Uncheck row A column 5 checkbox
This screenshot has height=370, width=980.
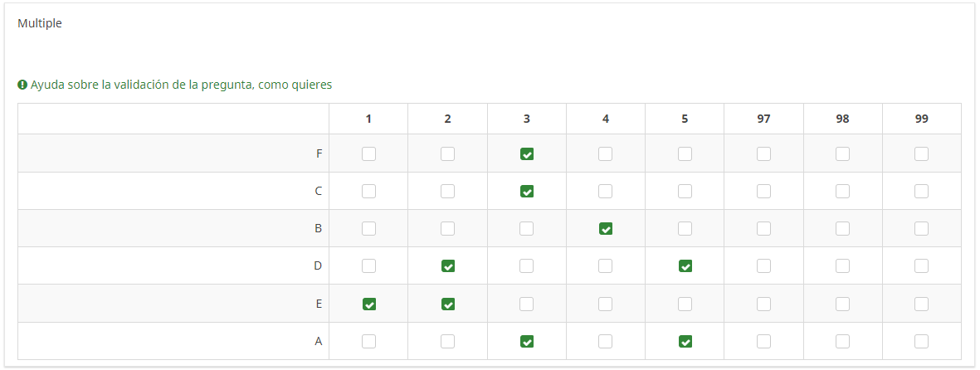click(x=685, y=341)
